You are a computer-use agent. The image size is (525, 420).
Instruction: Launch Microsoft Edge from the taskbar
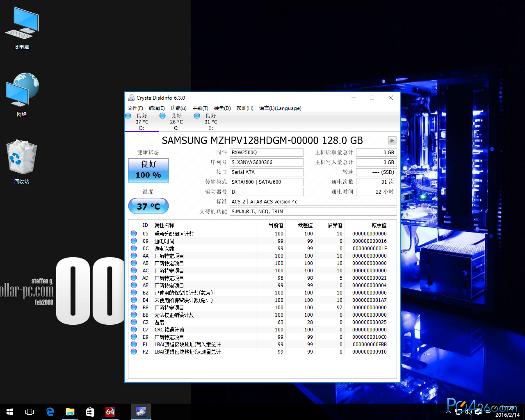[x=50, y=412]
